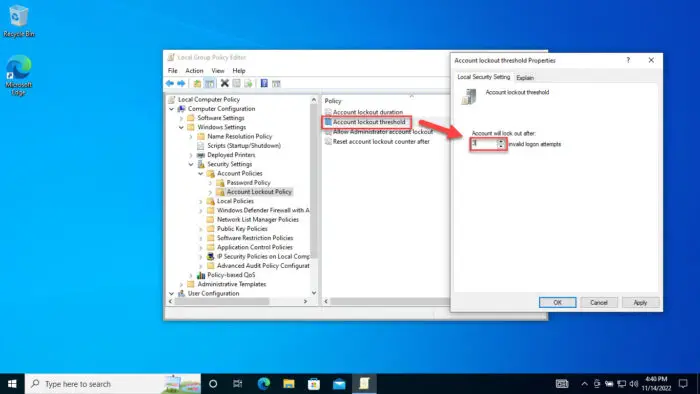Click the Apply button

point(640,303)
